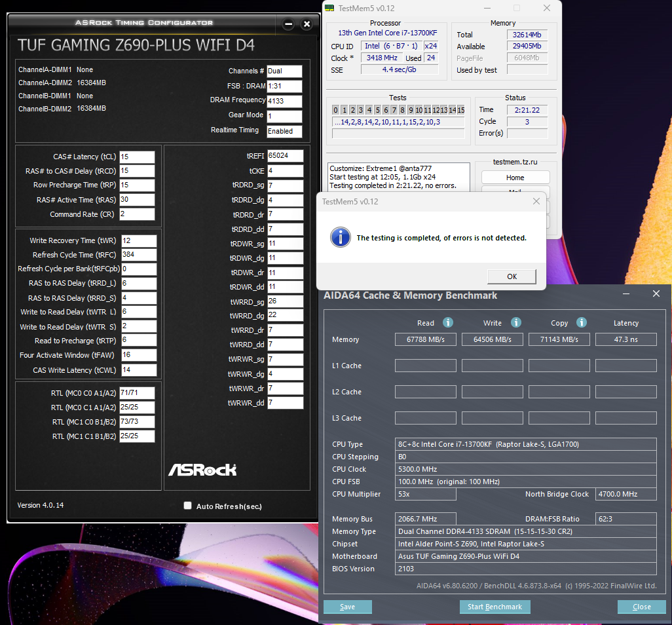Click test number 15 box in TestMem5
The width and height of the screenshot is (672, 625).
click(460, 110)
